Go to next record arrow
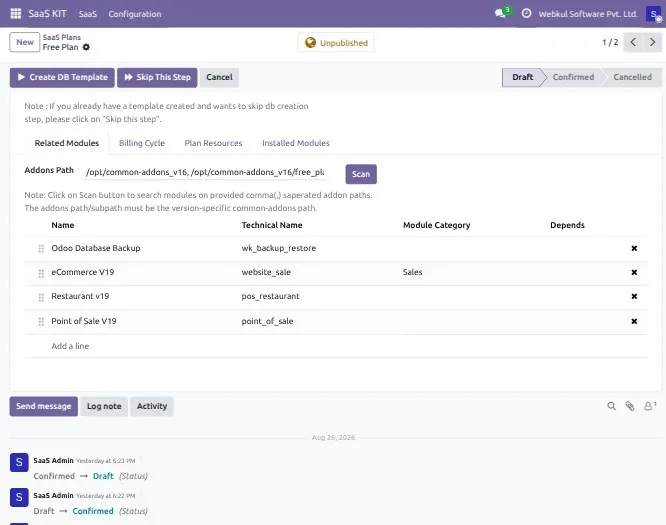666x525 pixels. point(652,42)
